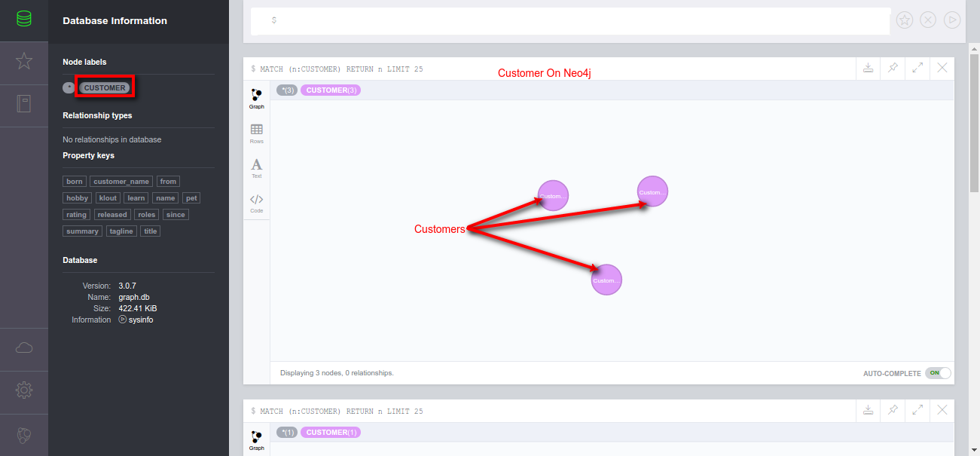This screenshot has height=456, width=980.
Task: Open the Cloud sync sidebar icon
Action: tap(24, 347)
